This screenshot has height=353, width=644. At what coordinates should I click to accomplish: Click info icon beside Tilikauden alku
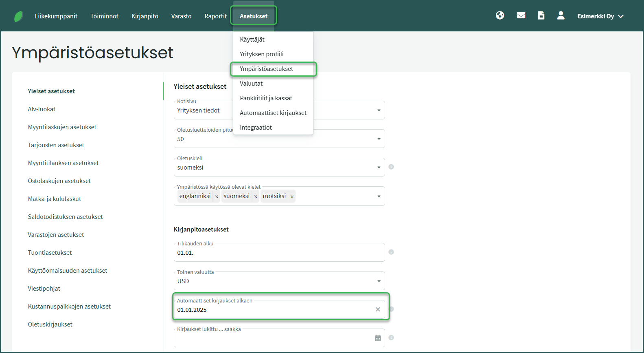click(391, 252)
